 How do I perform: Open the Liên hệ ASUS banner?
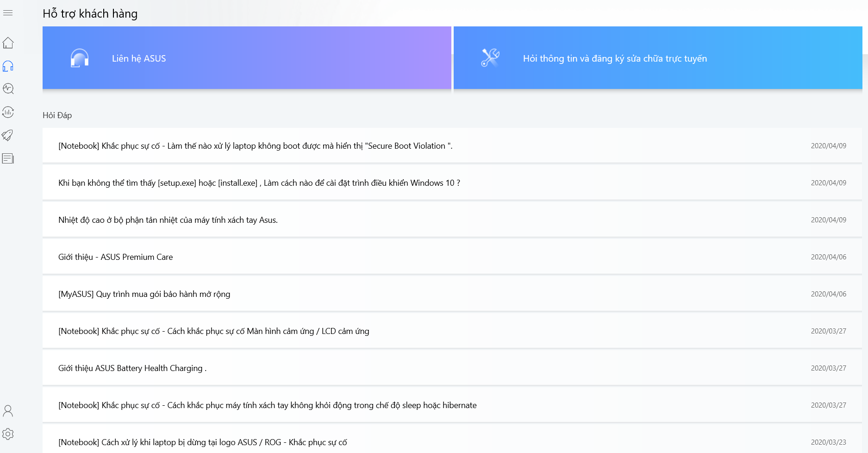247,57
